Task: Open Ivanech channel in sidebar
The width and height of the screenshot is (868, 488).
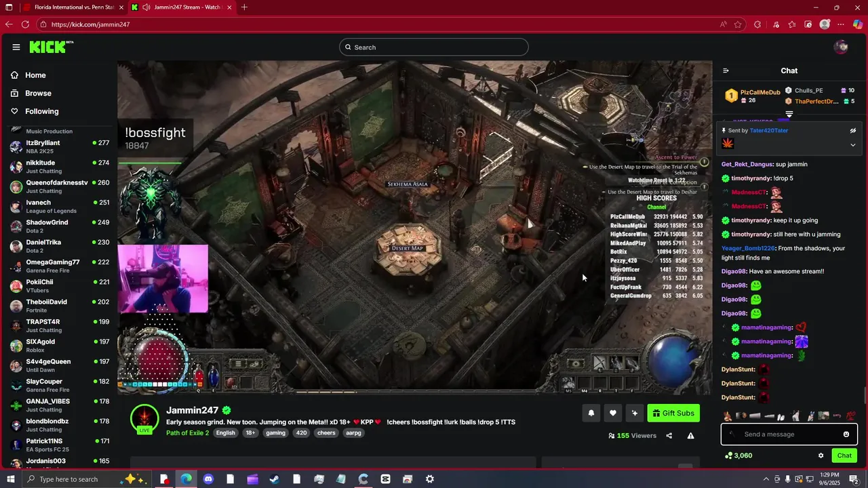Action: [60, 206]
